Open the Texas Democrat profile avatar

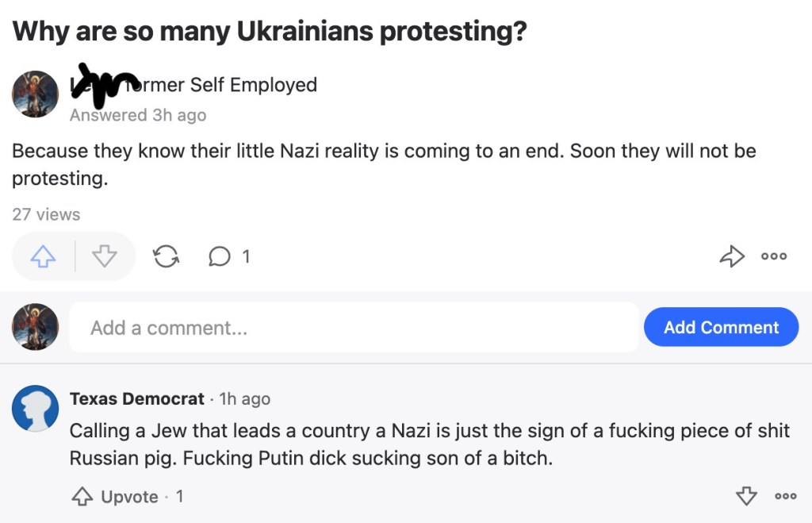35,409
